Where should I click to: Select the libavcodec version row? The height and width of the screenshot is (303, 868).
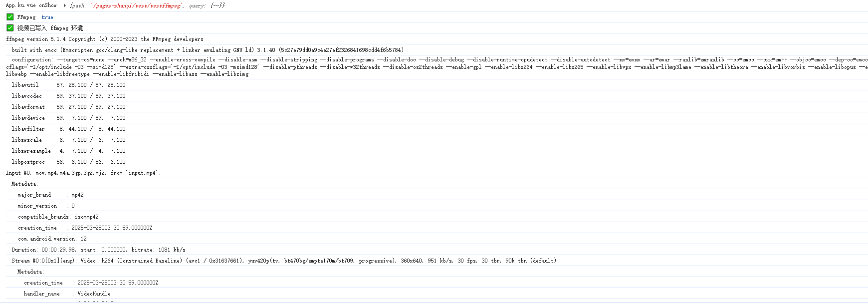point(68,96)
